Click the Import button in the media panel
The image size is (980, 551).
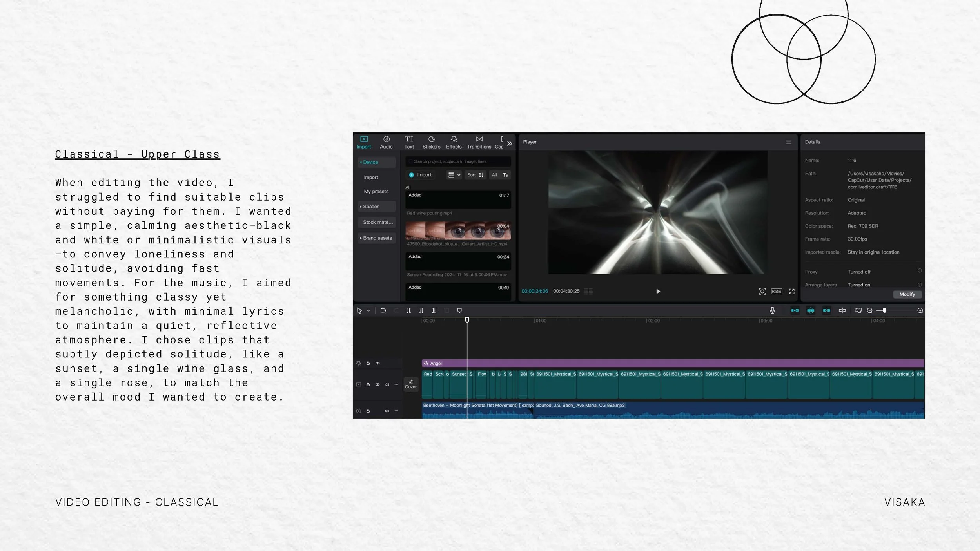click(420, 175)
